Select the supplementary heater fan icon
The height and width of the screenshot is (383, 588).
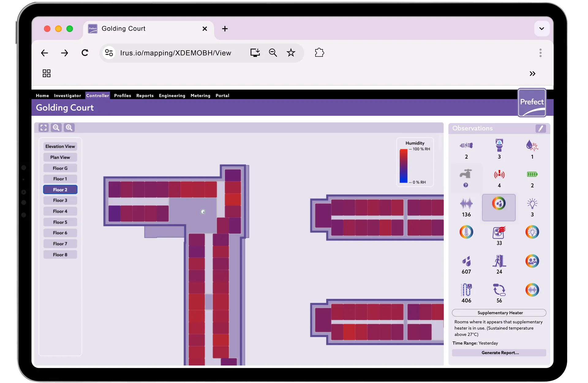[x=499, y=233]
